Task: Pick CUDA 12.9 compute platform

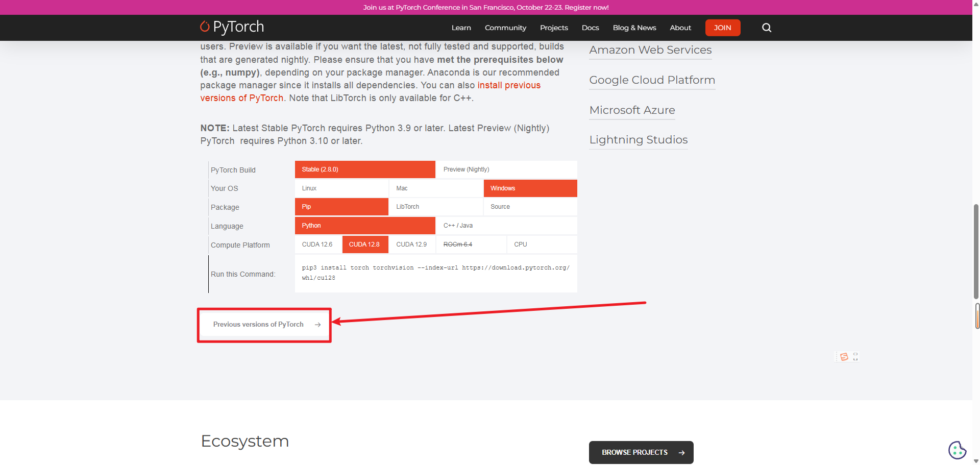Action: pyautogui.click(x=412, y=244)
